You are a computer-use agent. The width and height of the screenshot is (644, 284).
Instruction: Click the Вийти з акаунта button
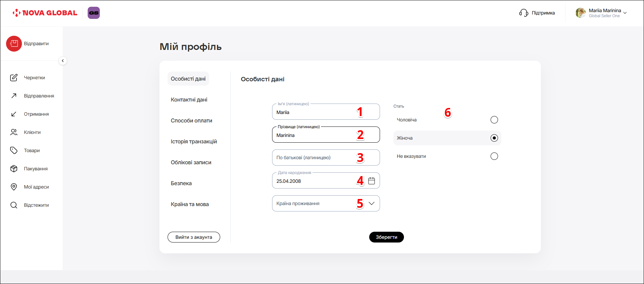coord(194,237)
